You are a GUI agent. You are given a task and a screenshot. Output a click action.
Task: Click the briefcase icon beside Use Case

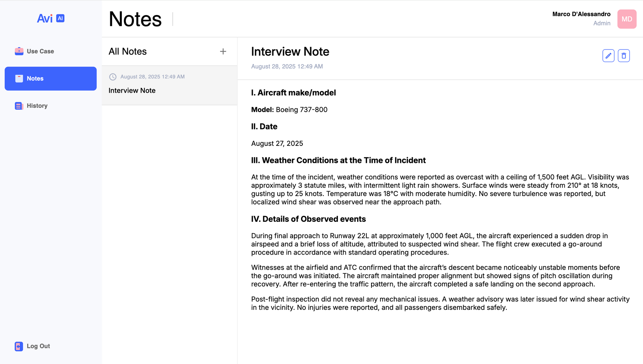coord(19,51)
